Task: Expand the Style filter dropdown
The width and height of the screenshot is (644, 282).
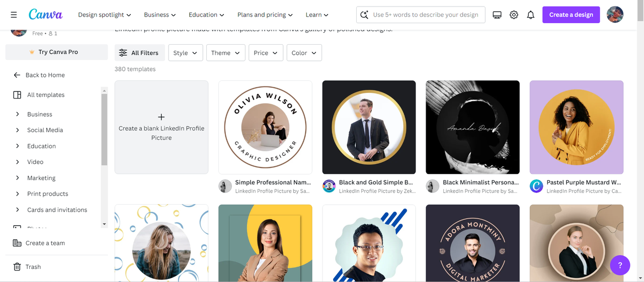Action: (185, 53)
